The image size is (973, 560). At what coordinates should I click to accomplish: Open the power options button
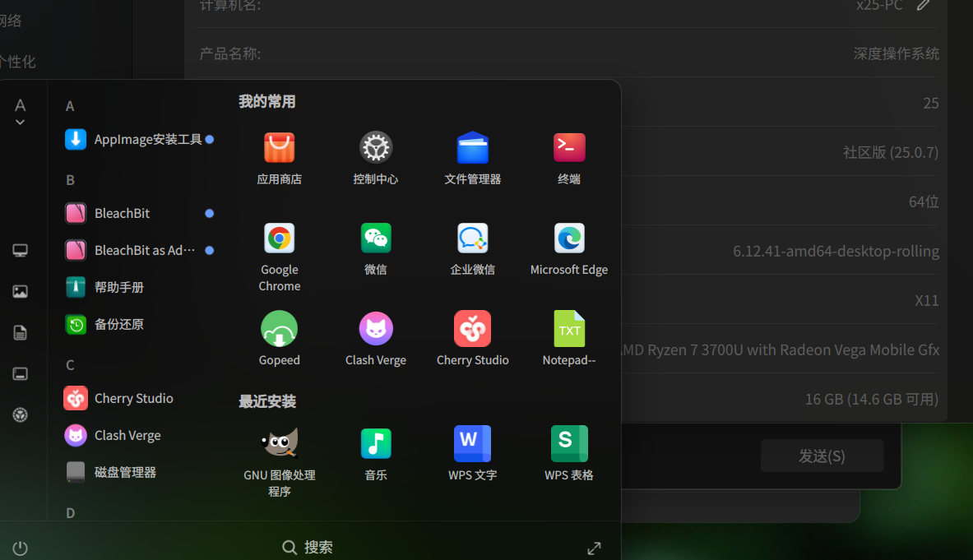tap(20, 548)
